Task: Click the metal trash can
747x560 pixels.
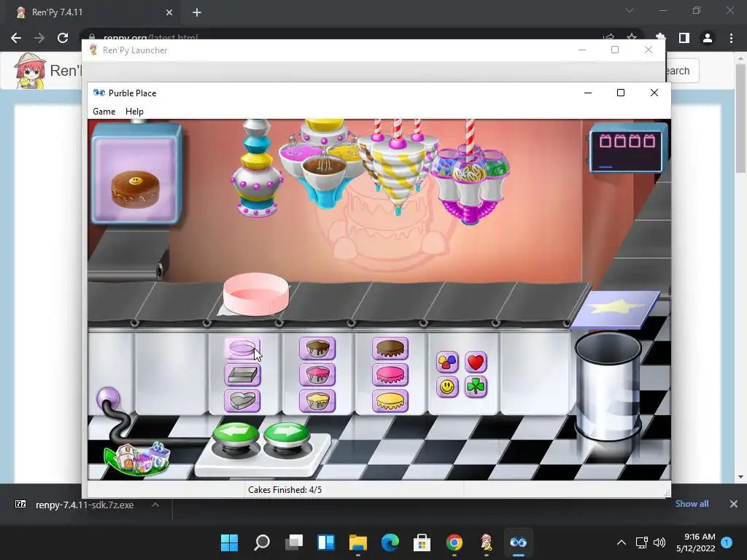Action: pos(608,386)
